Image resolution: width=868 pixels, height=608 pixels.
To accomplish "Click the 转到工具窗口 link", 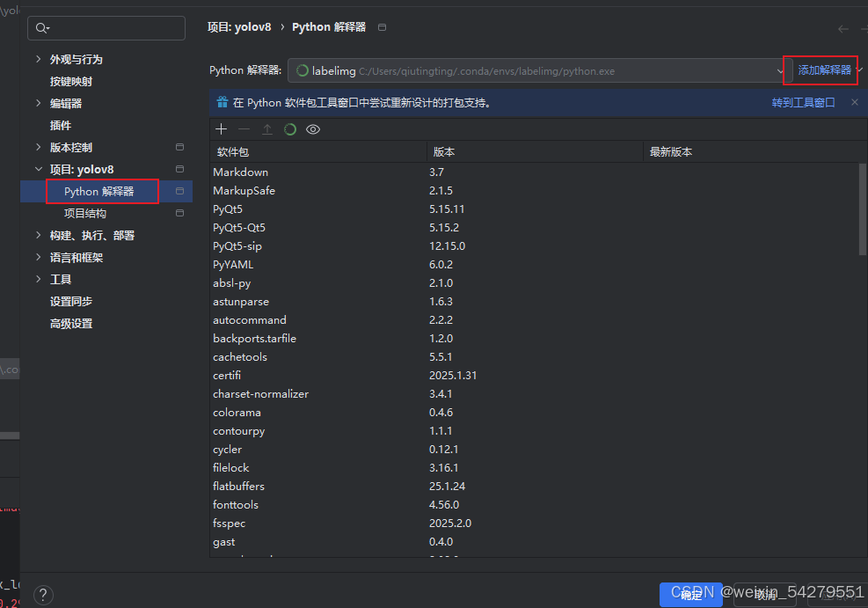I will coord(803,102).
